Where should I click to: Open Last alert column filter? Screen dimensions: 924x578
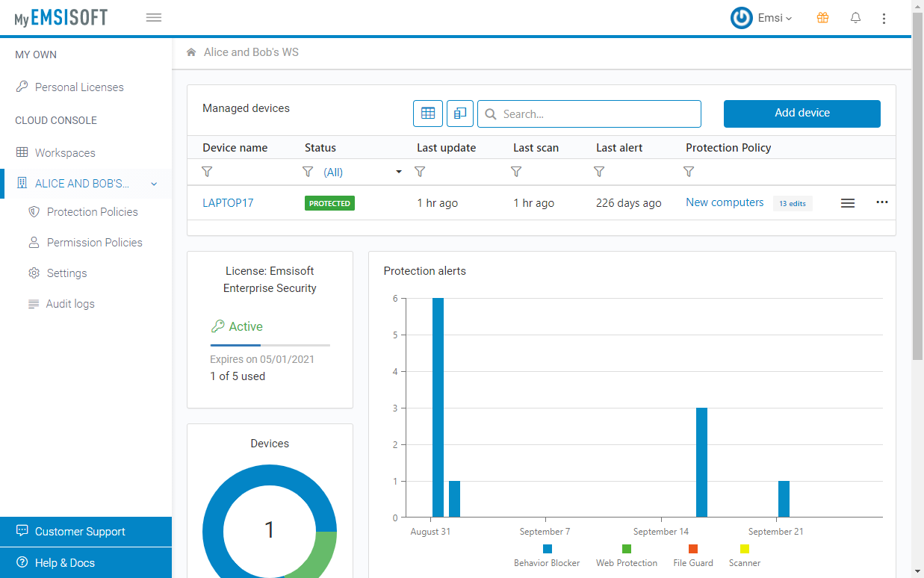[599, 172]
